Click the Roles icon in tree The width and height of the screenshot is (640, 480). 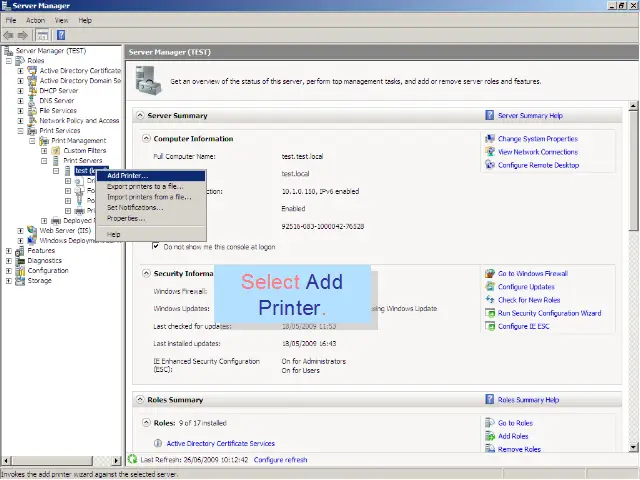coord(20,60)
